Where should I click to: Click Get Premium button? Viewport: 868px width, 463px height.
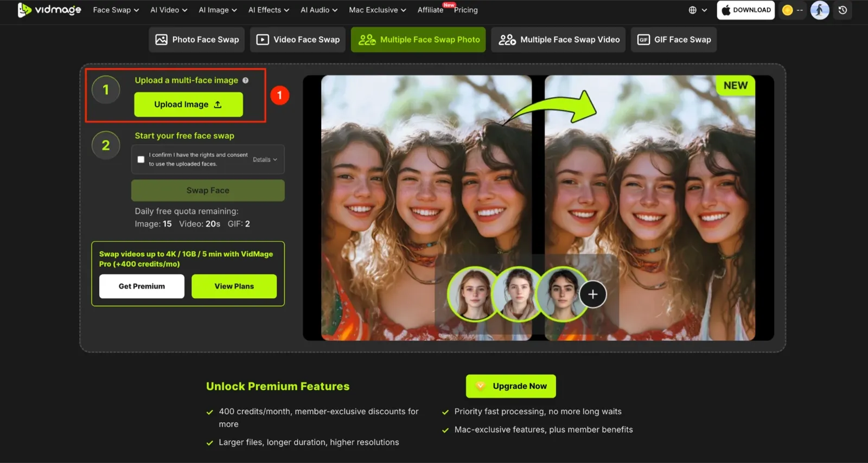[x=142, y=286]
